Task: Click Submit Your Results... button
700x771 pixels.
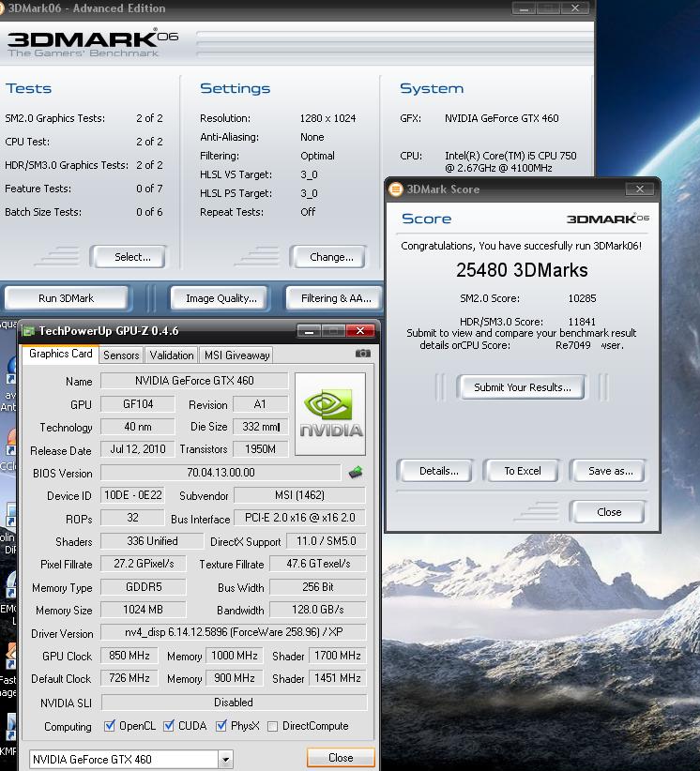Action: coord(522,387)
